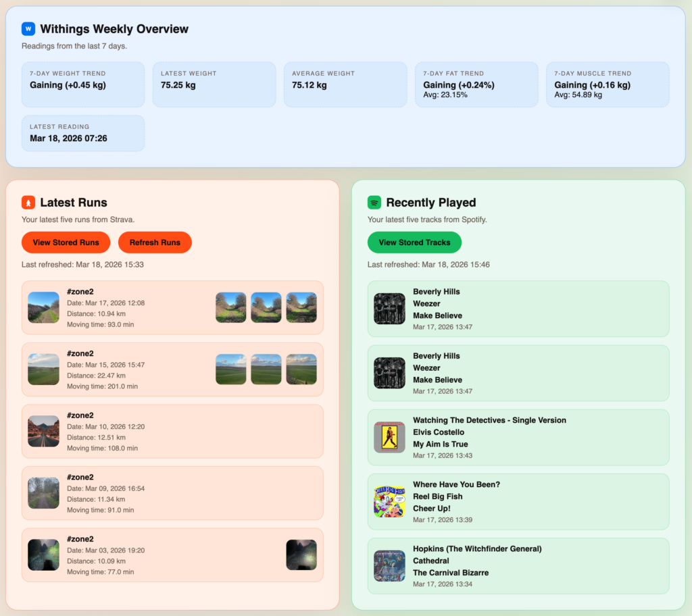
Task: Click 'Avg: 54.89 kg' muscle average text
Action: tap(578, 95)
